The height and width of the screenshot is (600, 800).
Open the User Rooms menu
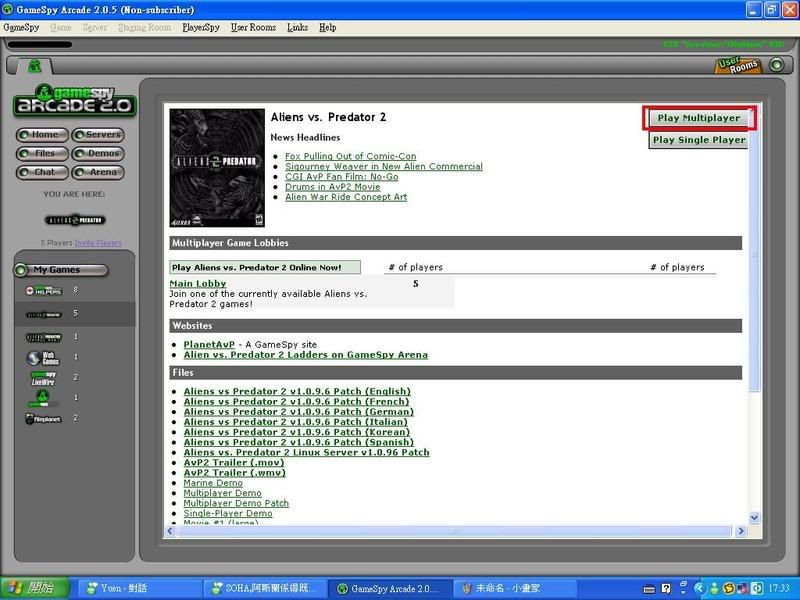click(x=253, y=27)
